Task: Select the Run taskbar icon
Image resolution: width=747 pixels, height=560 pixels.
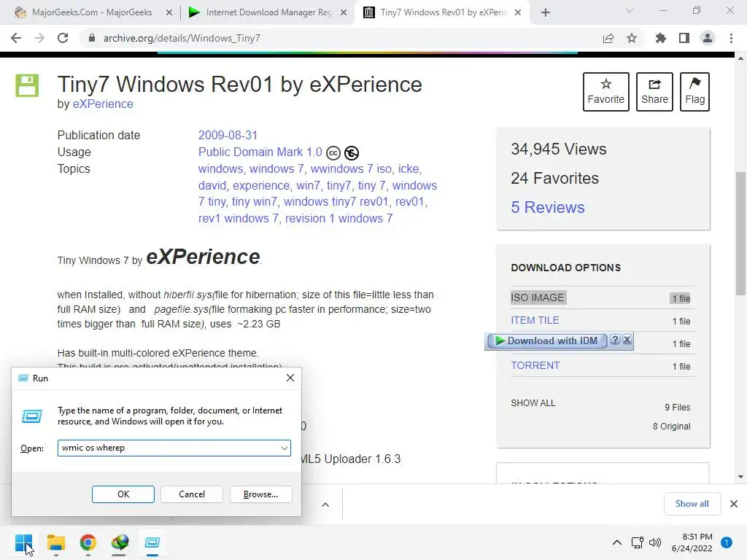Action: click(152, 542)
